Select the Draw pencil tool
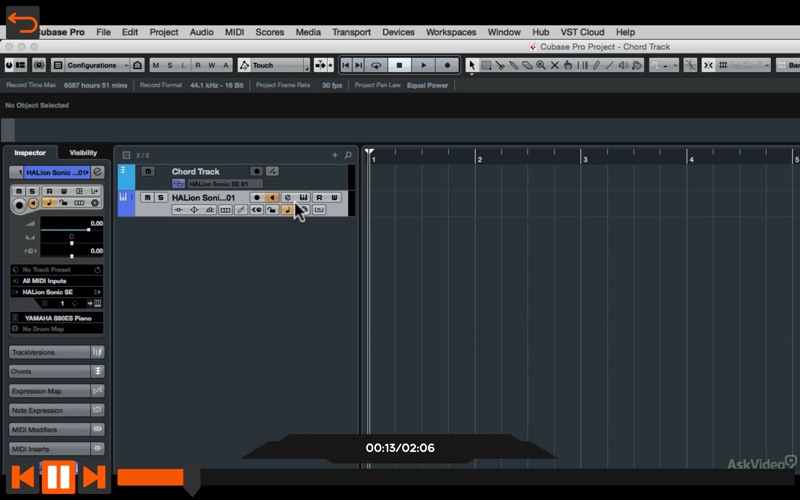The height and width of the screenshot is (500, 800). tap(596, 65)
